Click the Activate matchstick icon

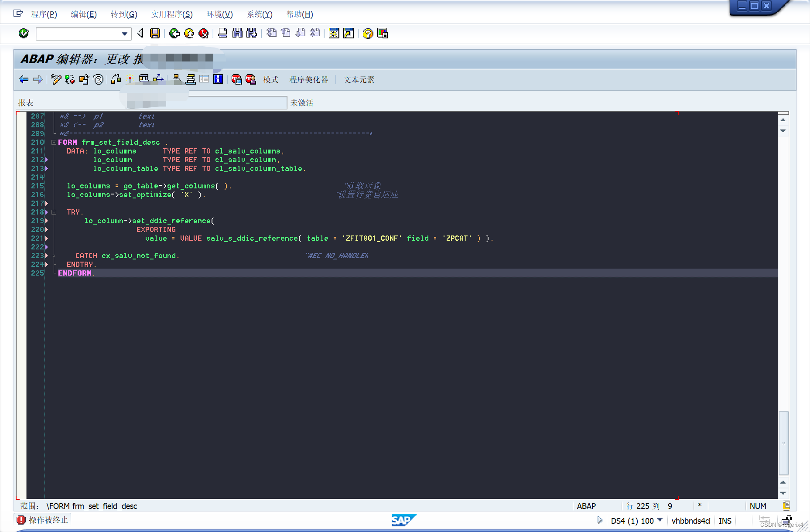click(x=130, y=79)
